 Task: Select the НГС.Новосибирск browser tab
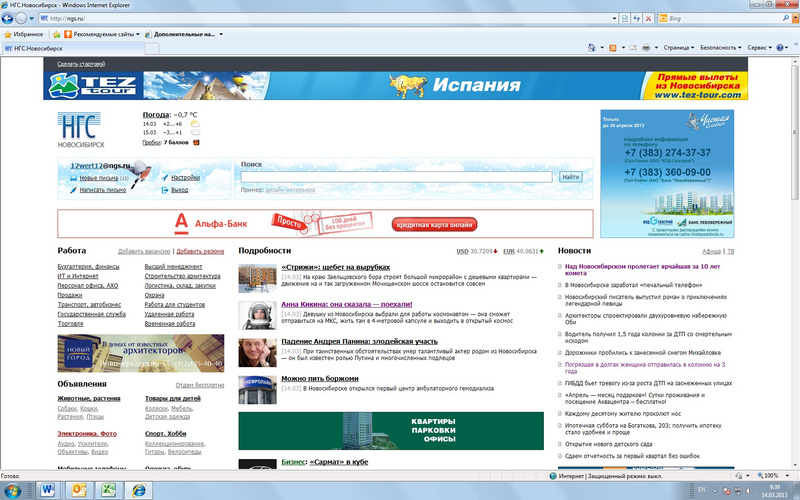pos(72,48)
